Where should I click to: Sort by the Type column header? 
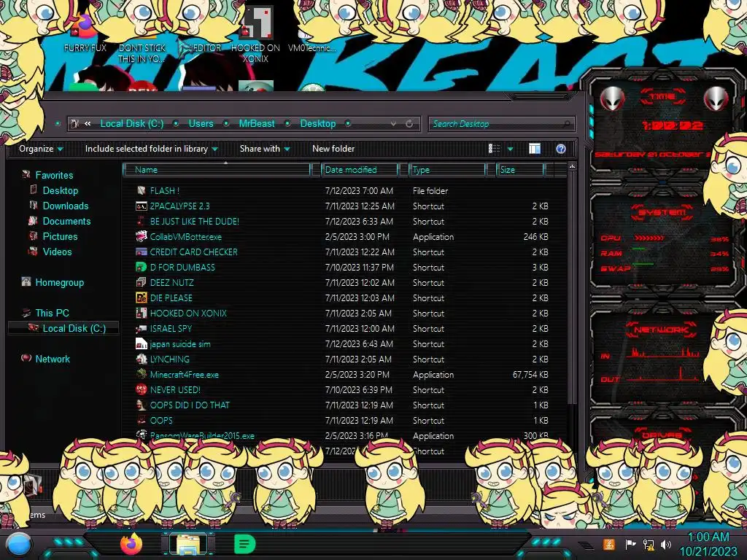(447, 169)
